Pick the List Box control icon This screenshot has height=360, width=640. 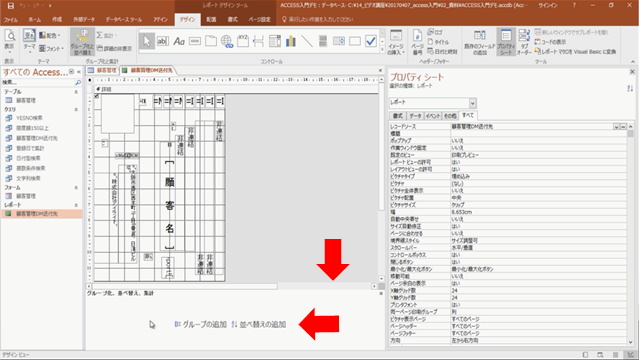(338, 41)
